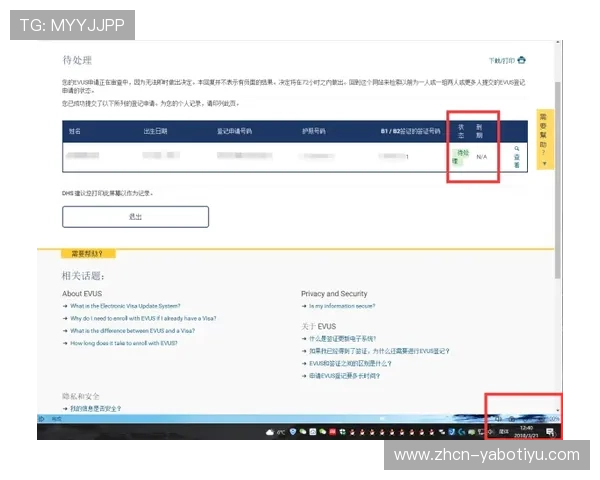Click the 下载/打印 printer icon
Screen dimensions: 600x480
tap(522, 61)
